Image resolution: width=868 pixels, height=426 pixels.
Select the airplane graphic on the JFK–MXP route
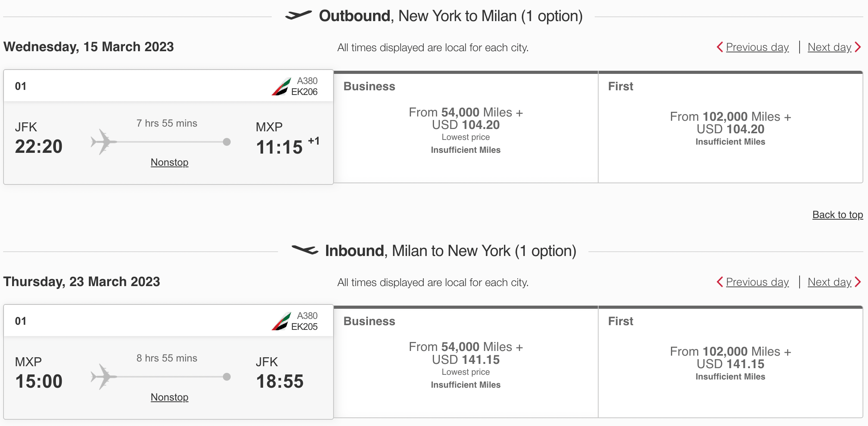[x=102, y=142]
